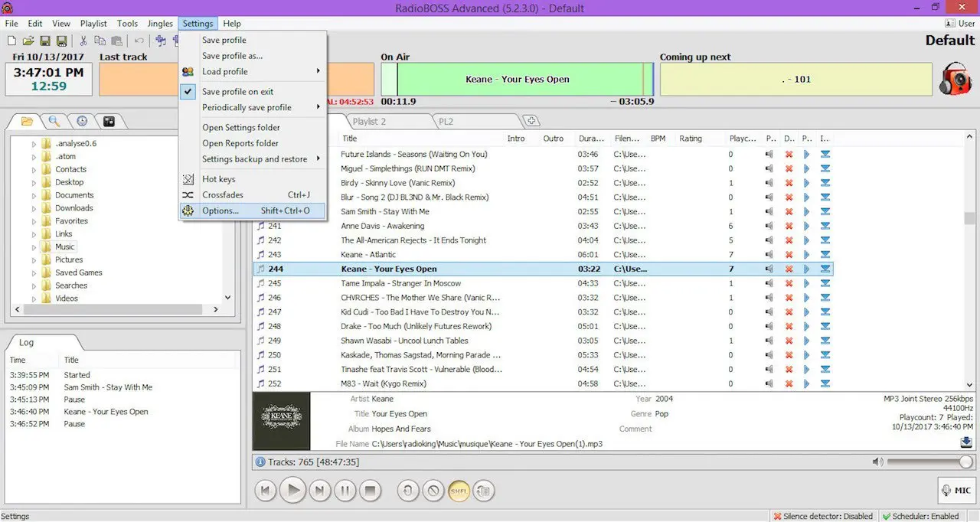Click the repeat playback icon
This screenshot has width=980, height=522.
coord(408,491)
